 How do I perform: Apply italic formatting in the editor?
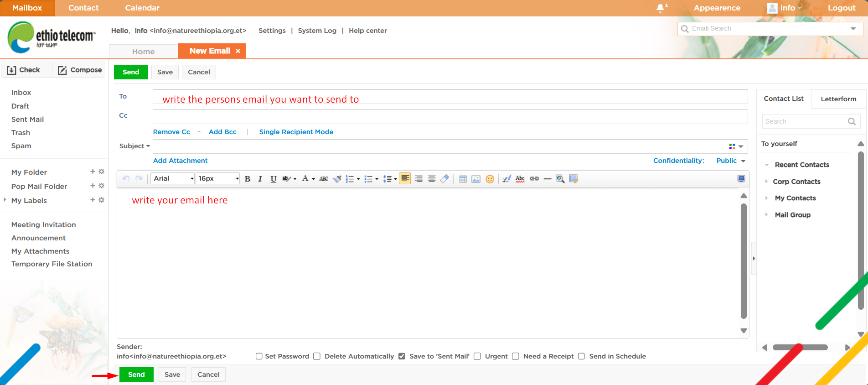(260, 179)
